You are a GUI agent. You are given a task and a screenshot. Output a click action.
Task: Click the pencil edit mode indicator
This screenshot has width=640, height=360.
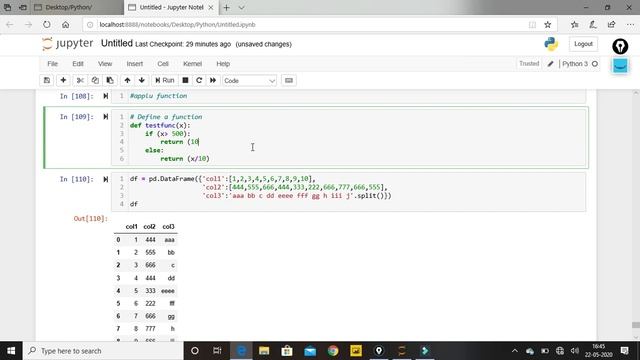[x=550, y=64]
